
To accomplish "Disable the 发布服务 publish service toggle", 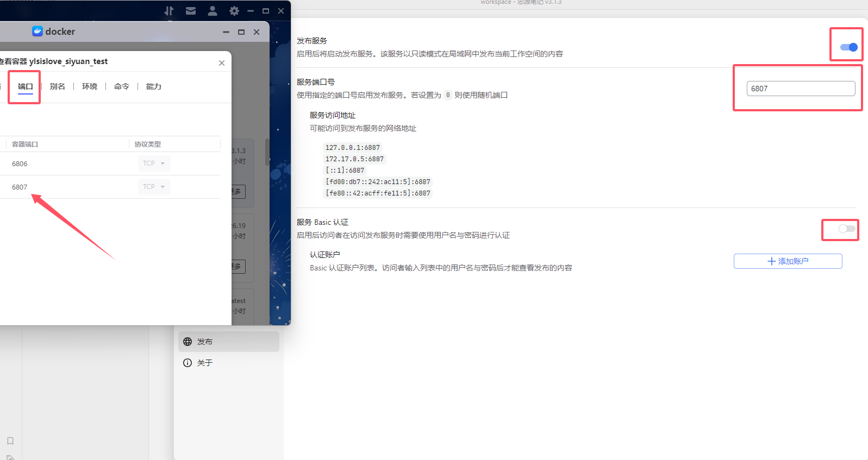I will [848, 47].
